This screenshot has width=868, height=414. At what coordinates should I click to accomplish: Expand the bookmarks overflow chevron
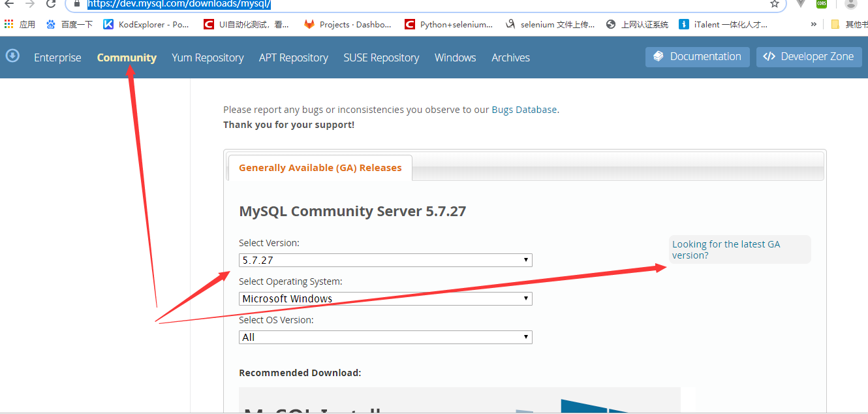click(813, 24)
